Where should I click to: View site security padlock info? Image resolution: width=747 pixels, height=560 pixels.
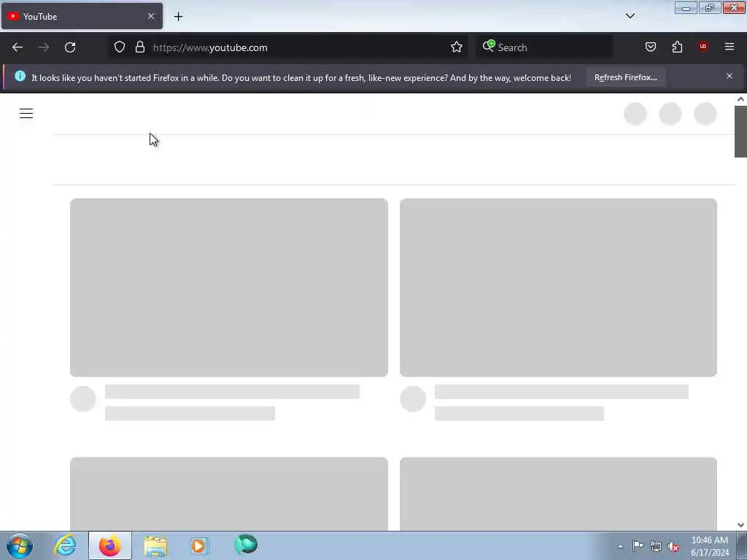[x=139, y=47]
